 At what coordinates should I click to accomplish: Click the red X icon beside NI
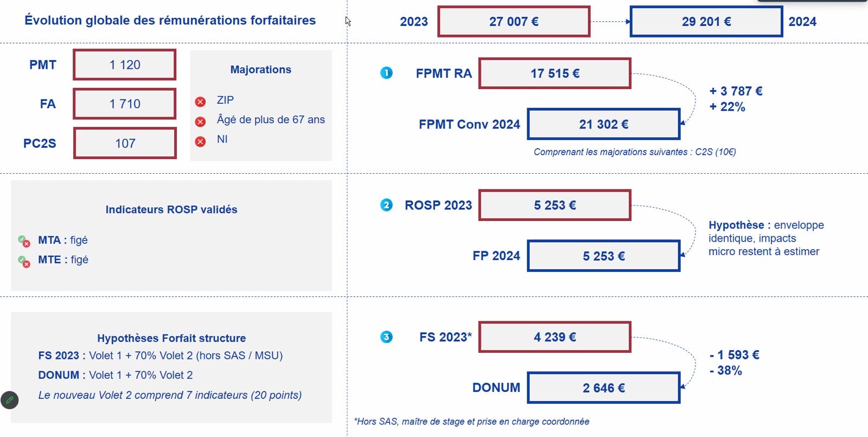(x=200, y=142)
